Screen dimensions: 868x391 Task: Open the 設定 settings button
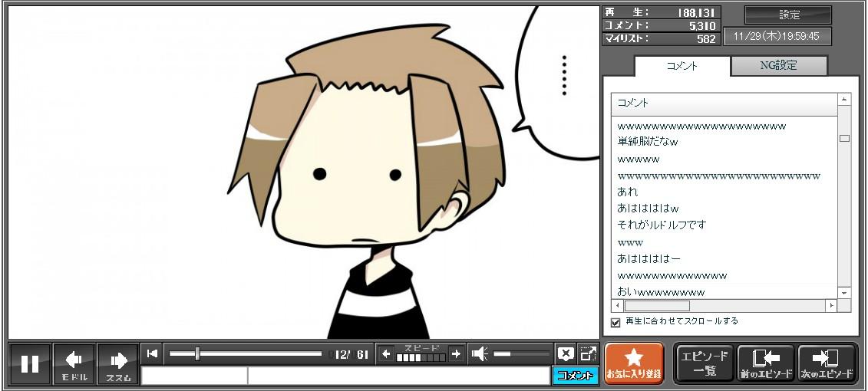point(788,15)
